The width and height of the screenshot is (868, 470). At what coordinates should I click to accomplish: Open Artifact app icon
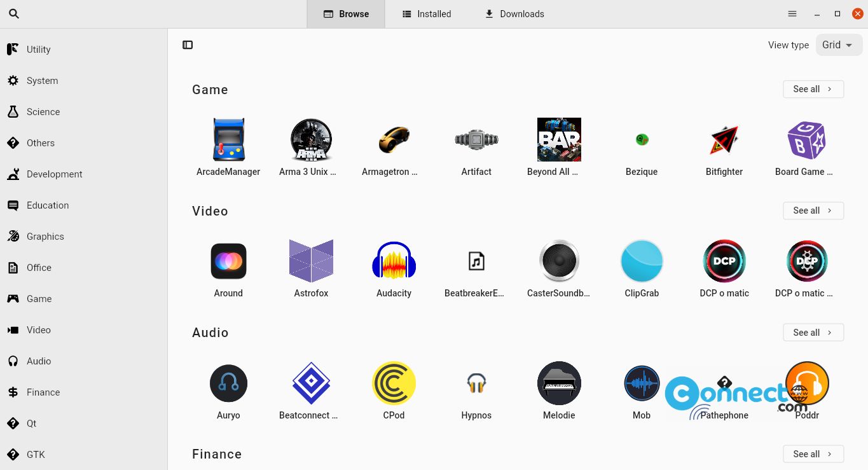coord(476,139)
